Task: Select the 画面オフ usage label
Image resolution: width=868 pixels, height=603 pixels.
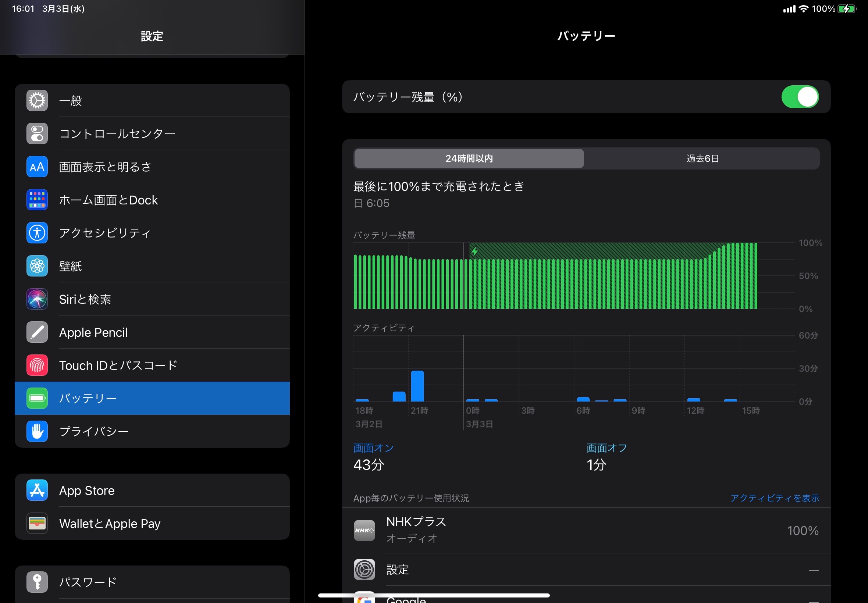Action: point(606,448)
